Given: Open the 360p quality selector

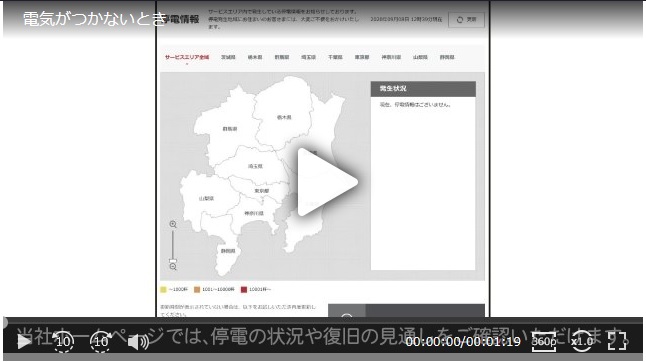Looking at the screenshot, I should coord(544,341).
